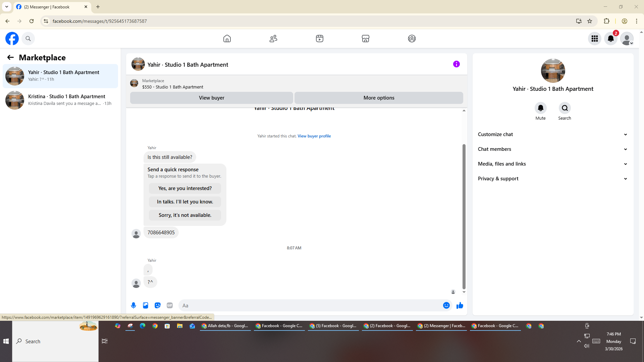Send a thumbs up like
644x362 pixels.
point(460,305)
